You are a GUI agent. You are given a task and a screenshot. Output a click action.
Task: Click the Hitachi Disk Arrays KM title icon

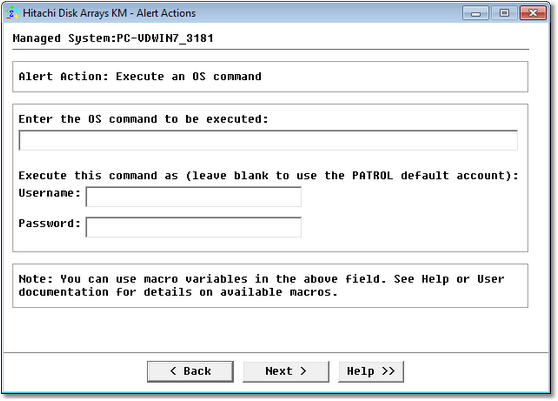[x=12, y=13]
